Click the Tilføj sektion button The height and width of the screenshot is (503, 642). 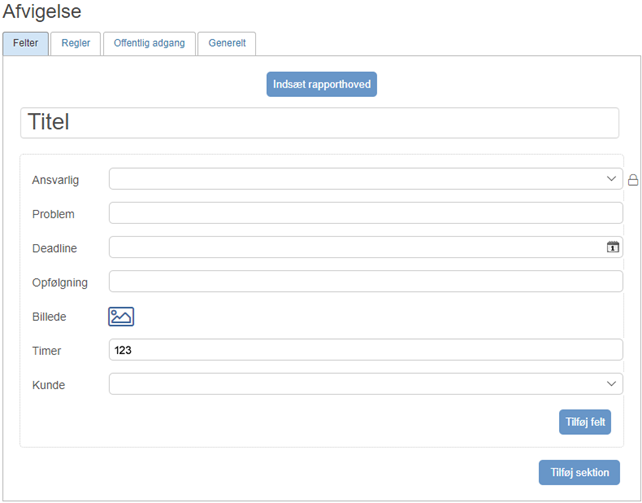pos(579,472)
